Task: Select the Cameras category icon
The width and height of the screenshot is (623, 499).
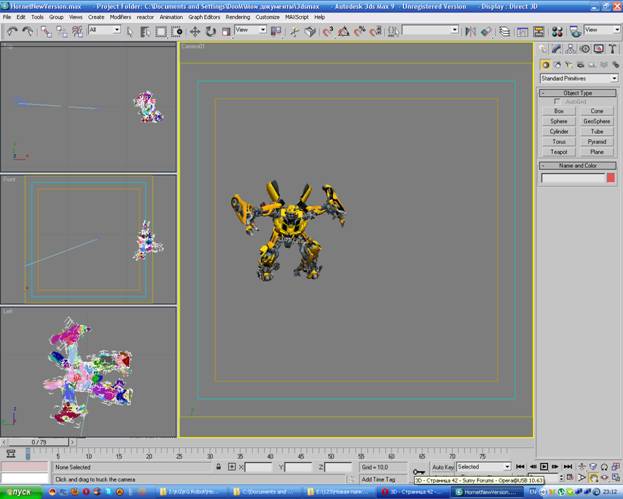Action: [581, 64]
